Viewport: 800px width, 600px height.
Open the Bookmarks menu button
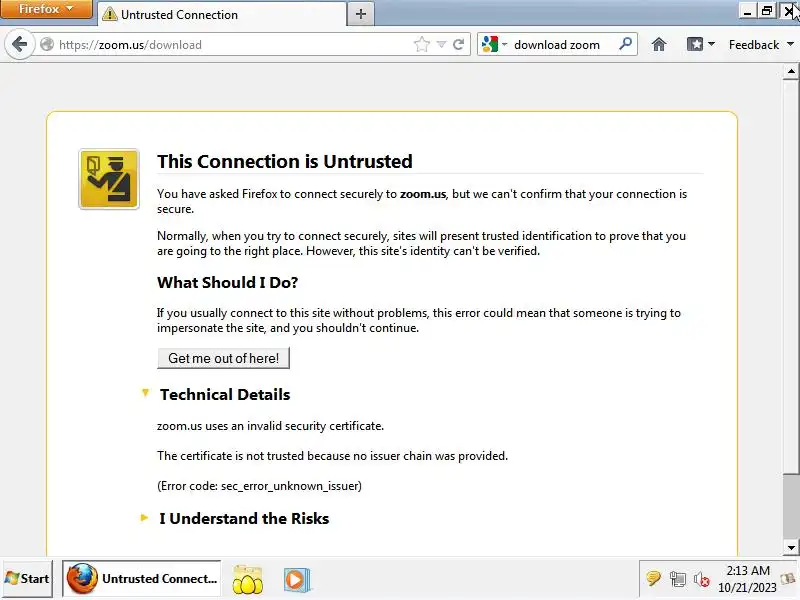pyautogui.click(x=701, y=45)
